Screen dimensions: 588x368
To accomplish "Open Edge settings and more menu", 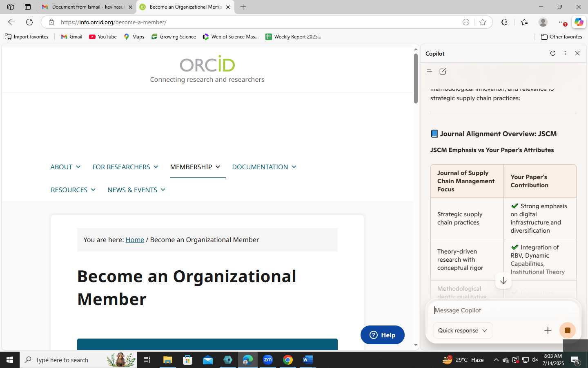I will tap(562, 22).
